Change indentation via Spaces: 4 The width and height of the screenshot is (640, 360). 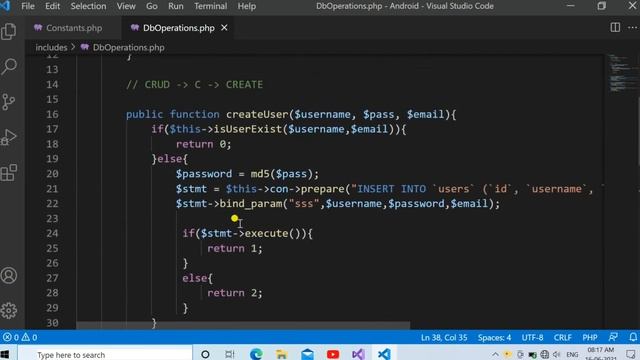tap(494, 338)
